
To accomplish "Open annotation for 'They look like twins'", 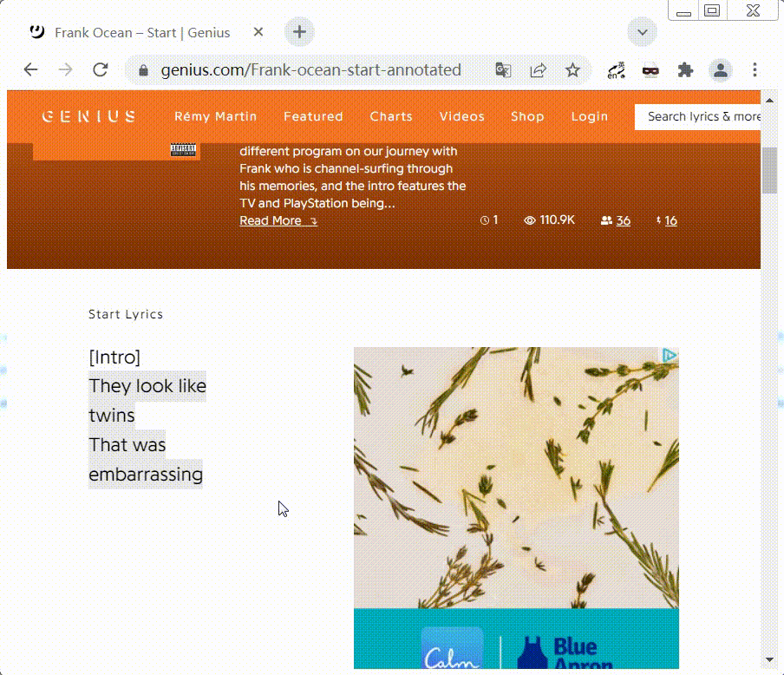I will (x=147, y=400).
